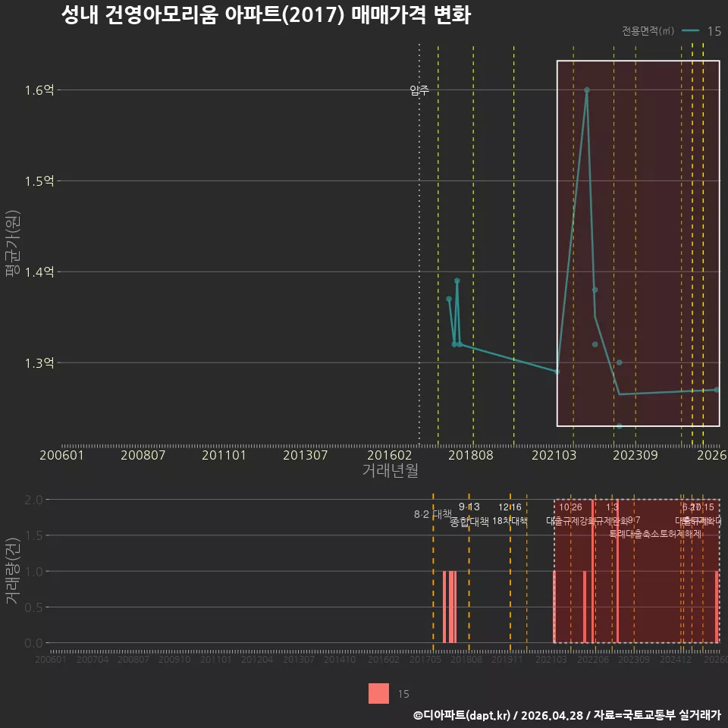The width and height of the screenshot is (728, 728).
Task: Click the 8·2 대책 policy annotation
Action: pos(433,514)
